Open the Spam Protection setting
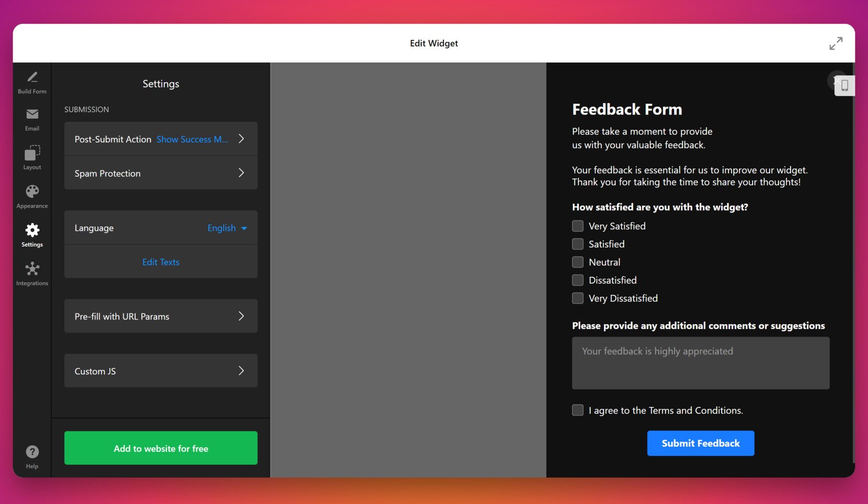Viewport: 868px width, 504px height. pos(161,173)
